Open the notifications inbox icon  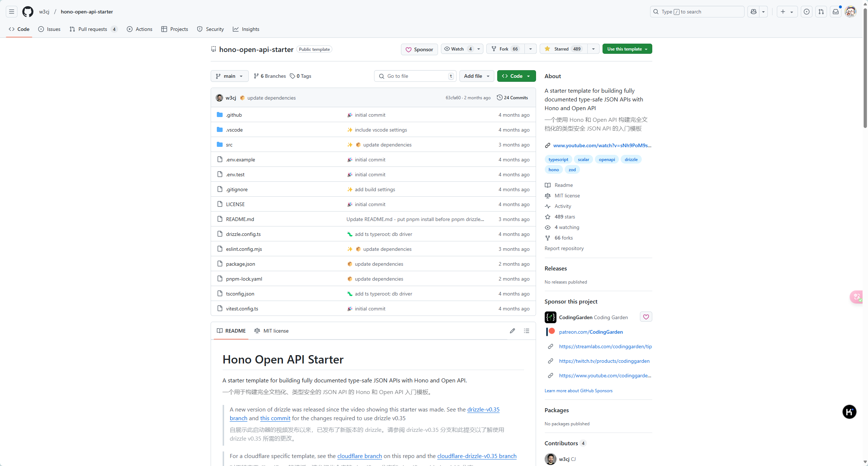(x=836, y=12)
